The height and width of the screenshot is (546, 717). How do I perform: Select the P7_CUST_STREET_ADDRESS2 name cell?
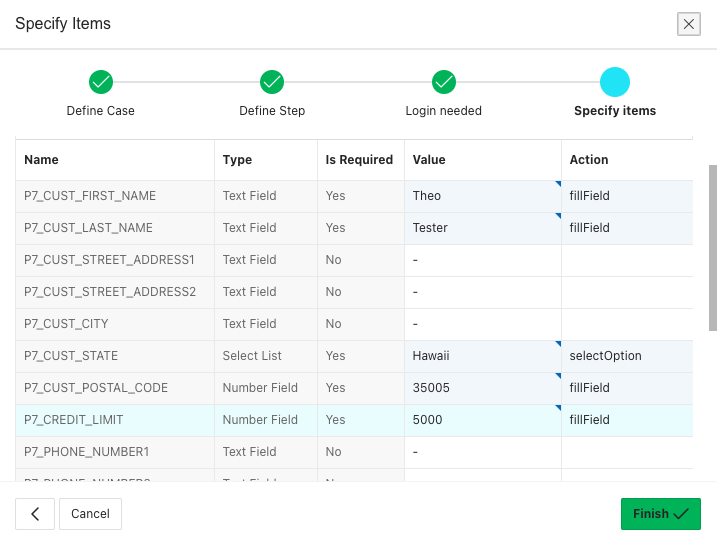[115, 292]
